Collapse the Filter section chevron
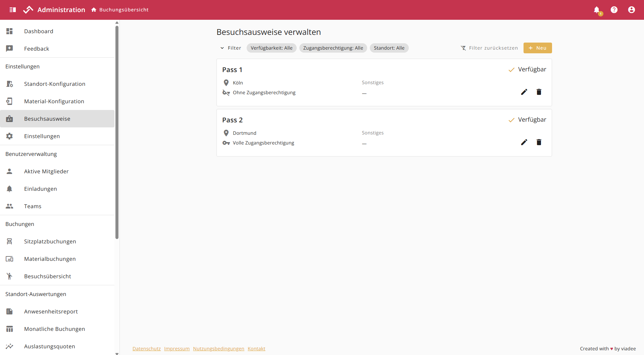 click(222, 48)
